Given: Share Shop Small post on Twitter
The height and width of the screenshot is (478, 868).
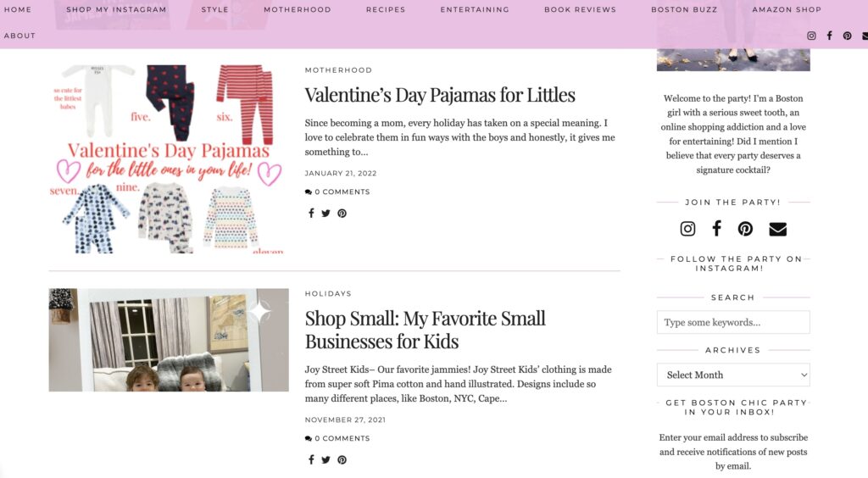Looking at the screenshot, I should pos(325,460).
